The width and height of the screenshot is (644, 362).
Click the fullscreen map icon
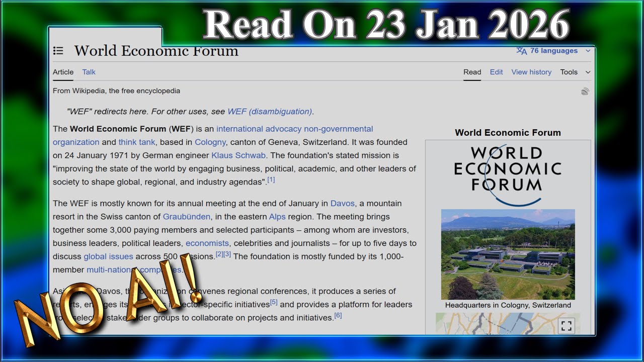567,325
